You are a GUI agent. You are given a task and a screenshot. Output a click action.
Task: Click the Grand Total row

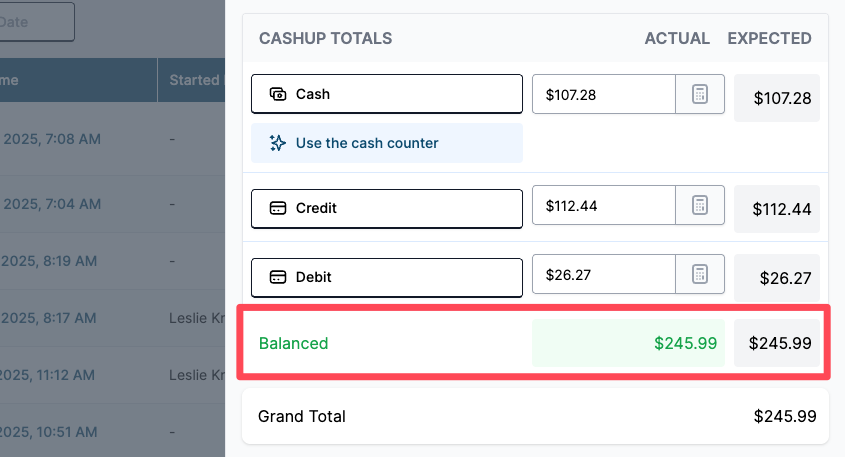536,416
